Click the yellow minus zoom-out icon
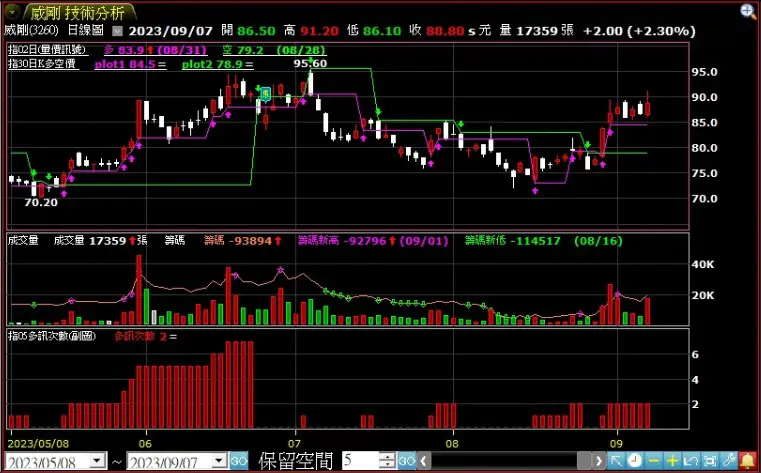 click(x=653, y=460)
